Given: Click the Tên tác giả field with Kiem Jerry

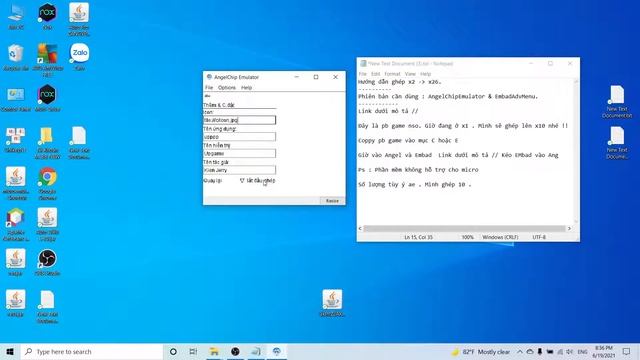Looking at the screenshot, I should pos(240,170).
